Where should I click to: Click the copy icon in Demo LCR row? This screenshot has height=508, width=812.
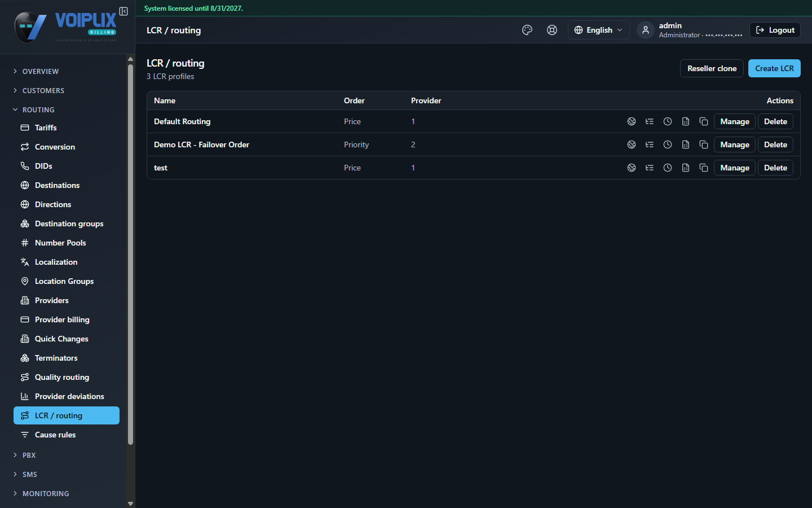pyautogui.click(x=704, y=144)
